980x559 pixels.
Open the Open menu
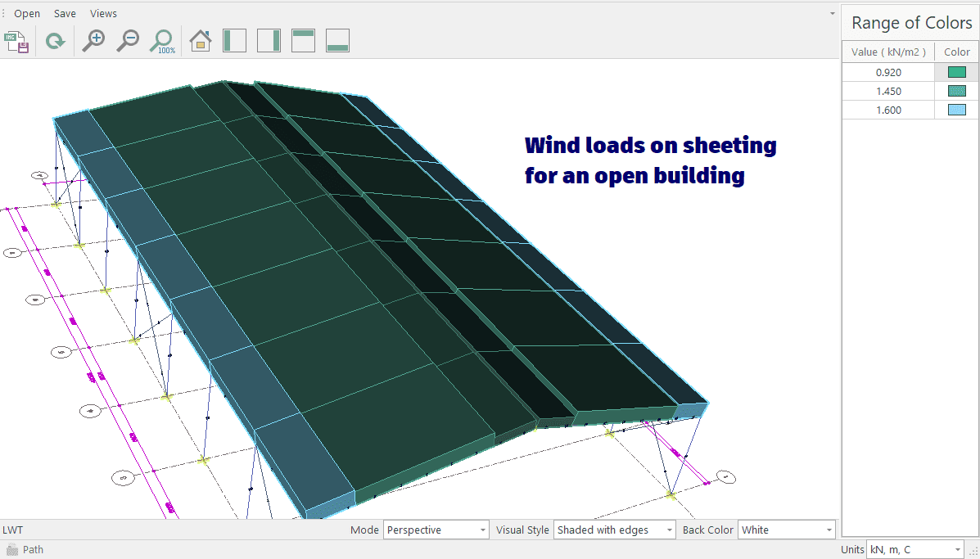[27, 14]
